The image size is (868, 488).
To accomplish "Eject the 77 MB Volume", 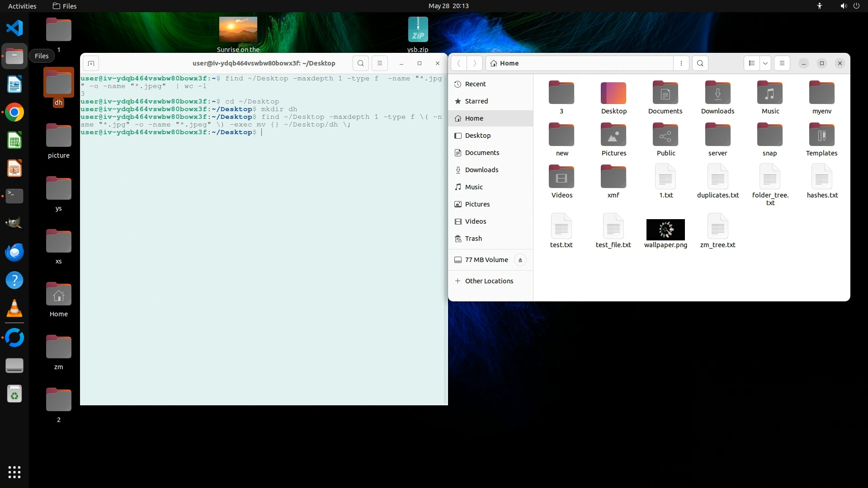I will 520,260.
